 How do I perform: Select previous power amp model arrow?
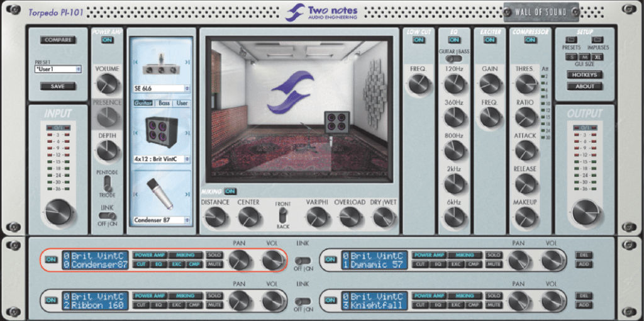coord(136,62)
